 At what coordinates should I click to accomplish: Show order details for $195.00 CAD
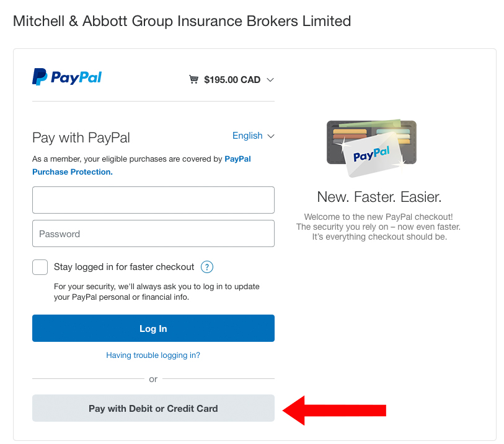(x=232, y=80)
